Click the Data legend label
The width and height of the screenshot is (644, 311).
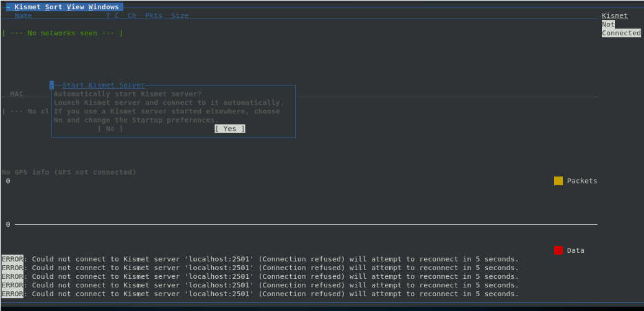[575, 250]
